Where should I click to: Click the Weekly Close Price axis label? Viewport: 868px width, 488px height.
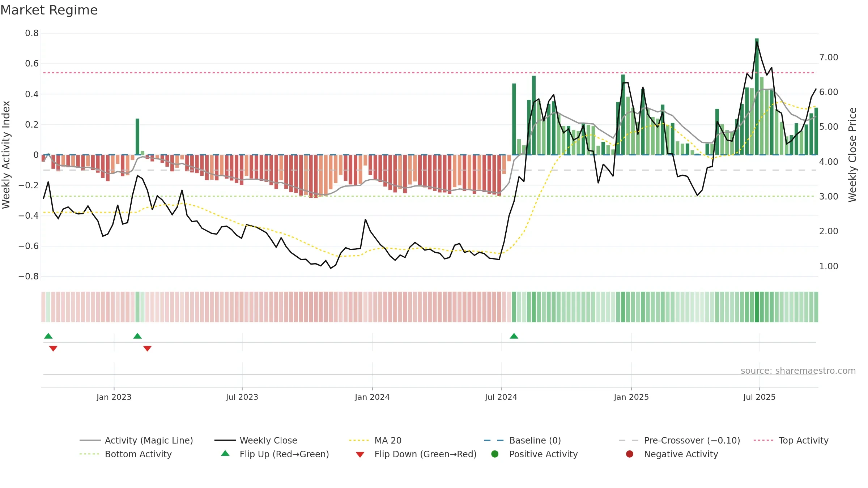click(x=852, y=155)
